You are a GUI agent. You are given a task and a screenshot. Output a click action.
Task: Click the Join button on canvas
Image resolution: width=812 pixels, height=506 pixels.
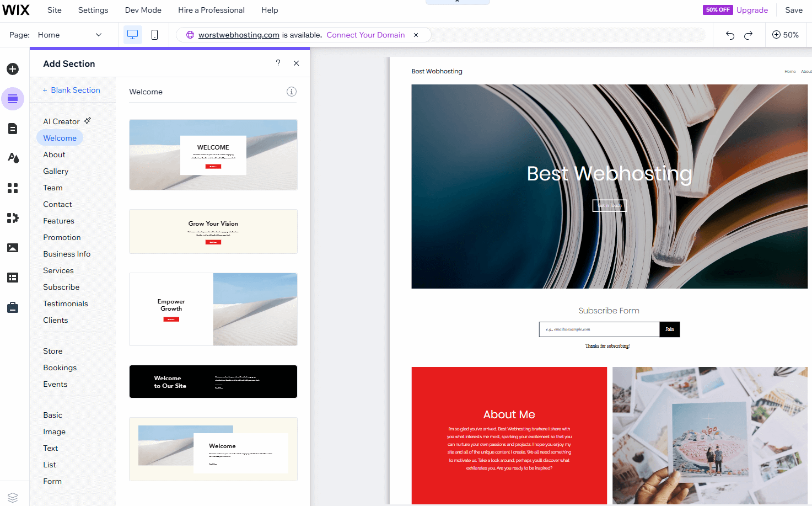670,329
